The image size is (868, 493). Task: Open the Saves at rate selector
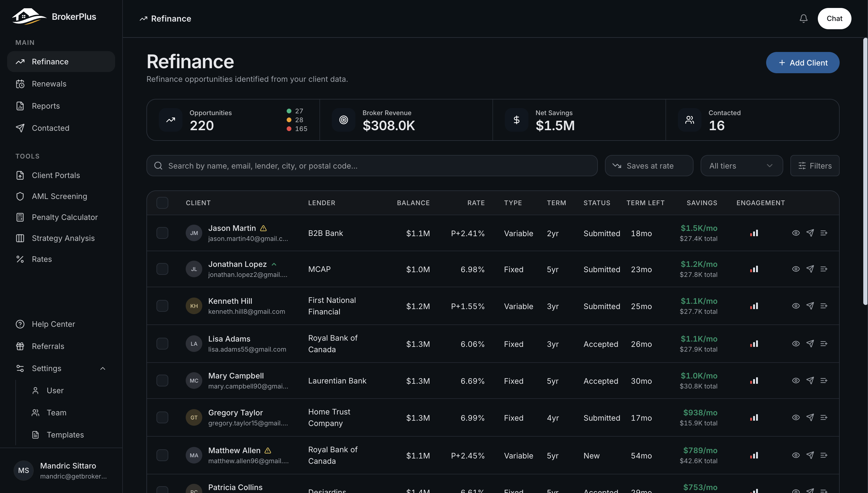point(649,166)
